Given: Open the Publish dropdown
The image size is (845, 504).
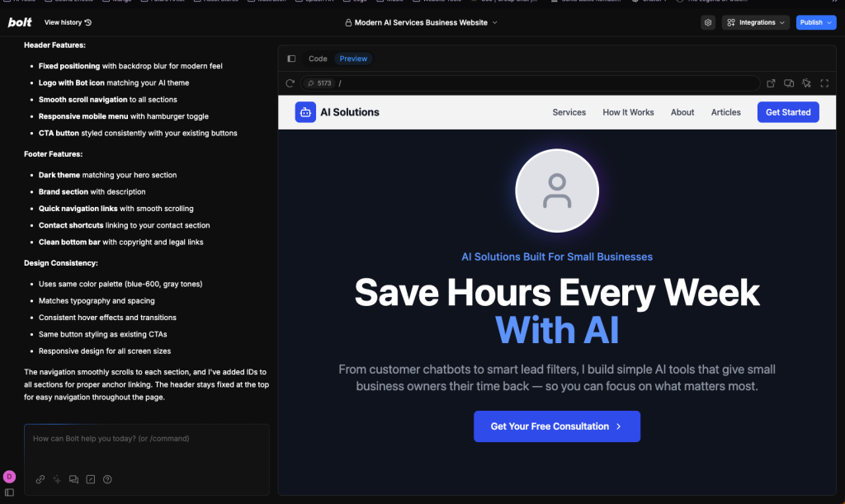Looking at the screenshot, I should 816,23.
